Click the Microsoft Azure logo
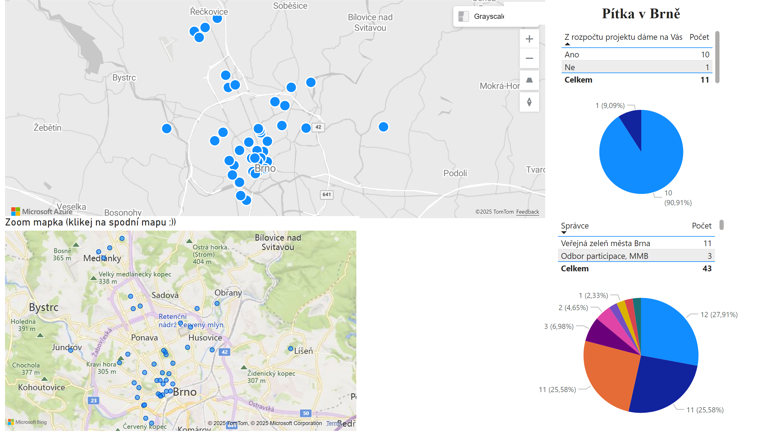 (x=42, y=212)
